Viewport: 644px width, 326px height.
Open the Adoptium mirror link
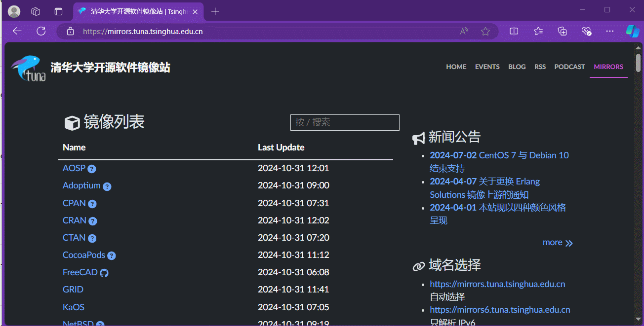tap(81, 185)
